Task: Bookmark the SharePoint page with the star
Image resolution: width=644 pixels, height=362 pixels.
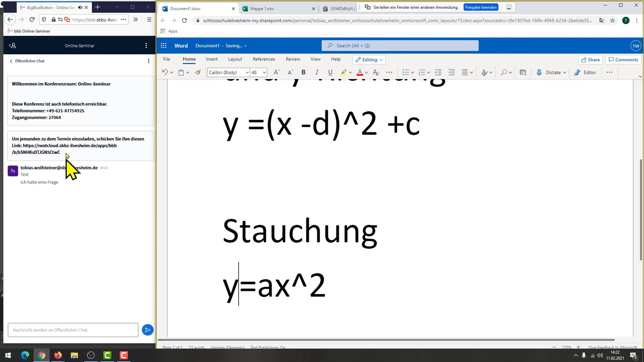Action: point(612,20)
